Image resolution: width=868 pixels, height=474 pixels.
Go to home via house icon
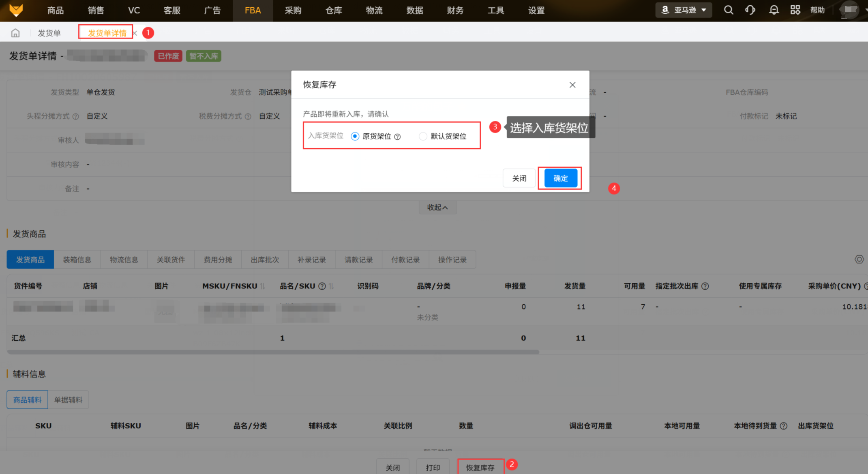pyautogui.click(x=15, y=33)
